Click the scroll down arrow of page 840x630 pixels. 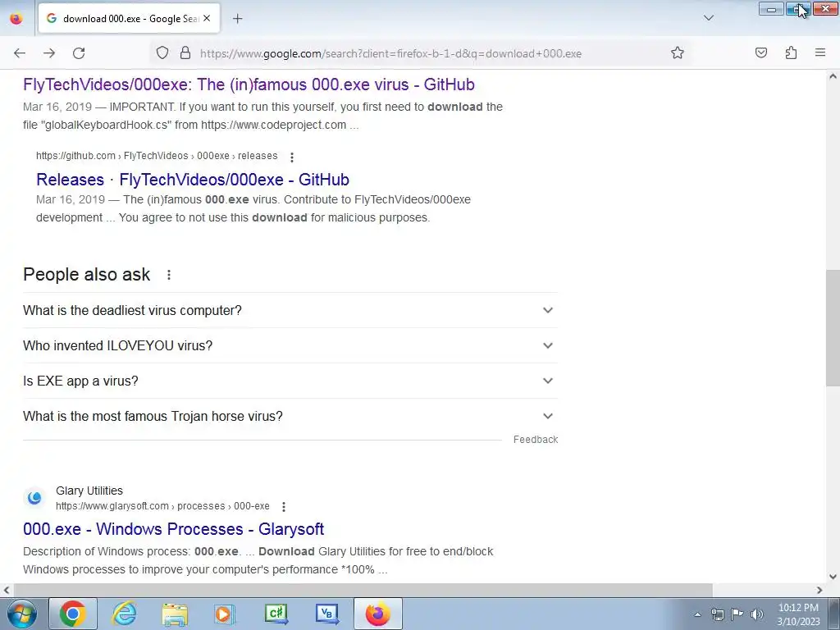point(833,577)
